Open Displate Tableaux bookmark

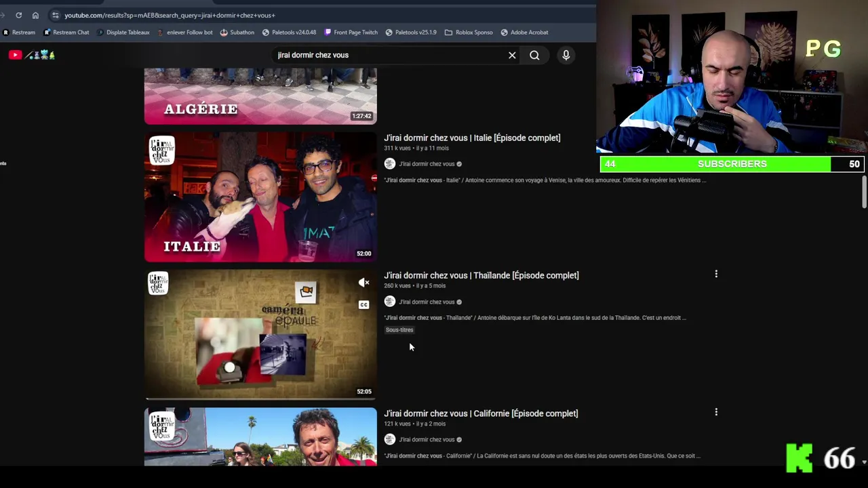(123, 32)
